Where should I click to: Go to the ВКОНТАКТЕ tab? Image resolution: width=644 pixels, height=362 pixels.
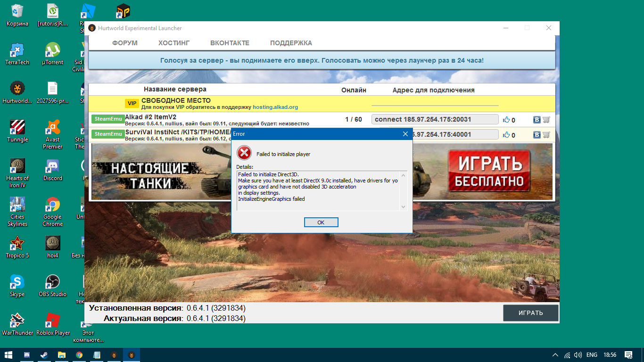pos(230,43)
